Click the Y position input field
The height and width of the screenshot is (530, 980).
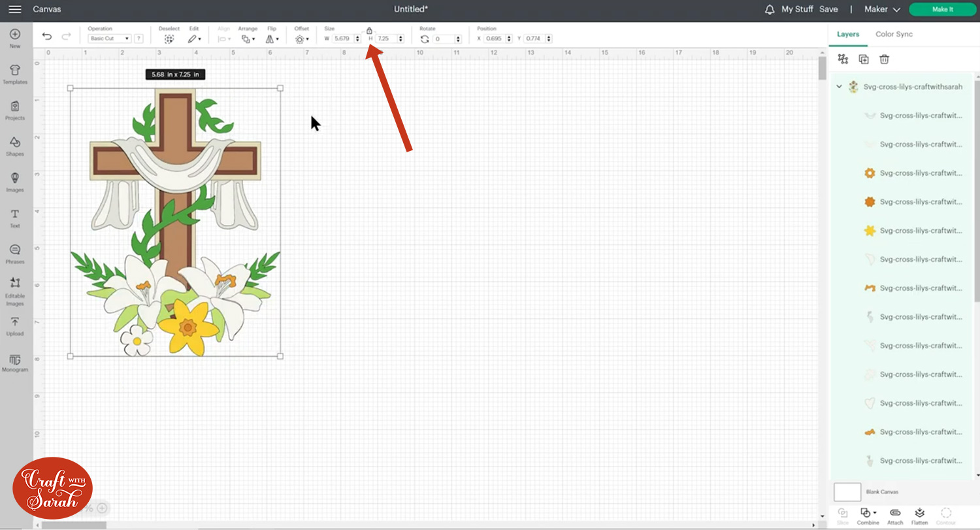(x=534, y=39)
